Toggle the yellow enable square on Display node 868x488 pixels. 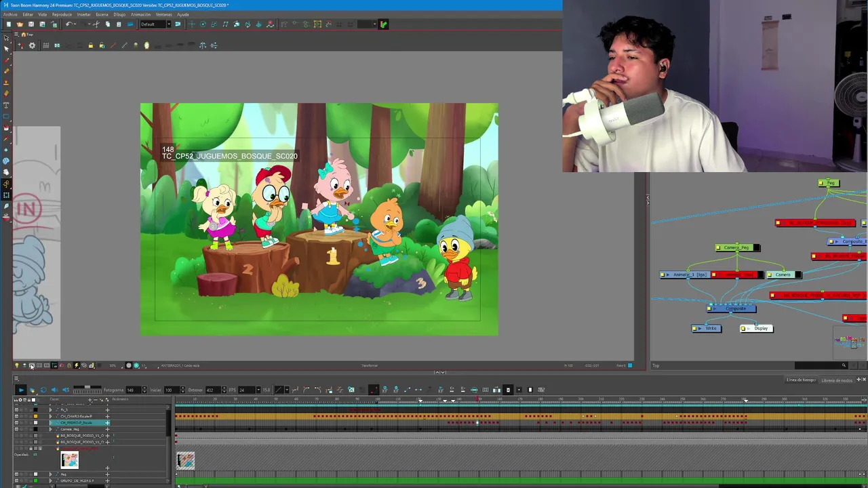(743, 328)
